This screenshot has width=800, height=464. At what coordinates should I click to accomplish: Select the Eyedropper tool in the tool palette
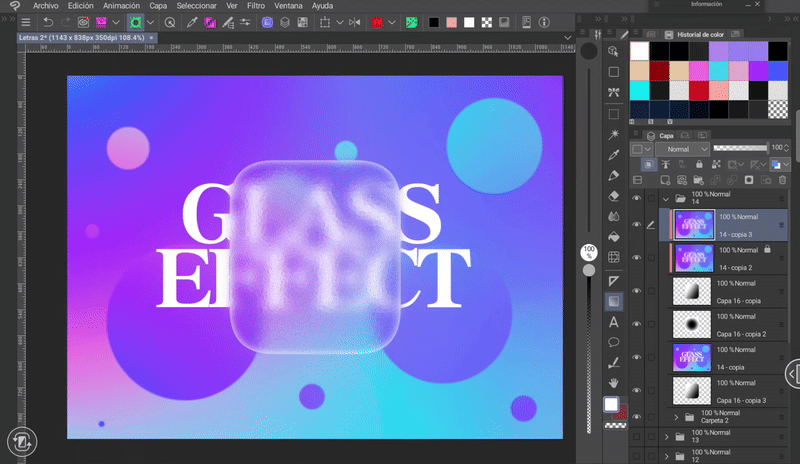coord(614,155)
